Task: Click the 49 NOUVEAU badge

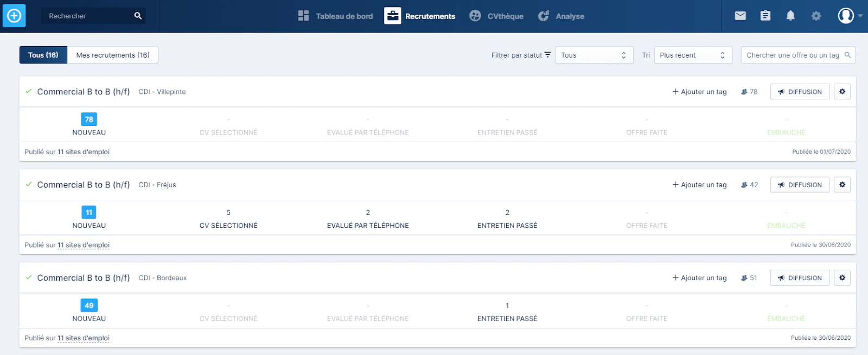Action: pyautogui.click(x=89, y=305)
